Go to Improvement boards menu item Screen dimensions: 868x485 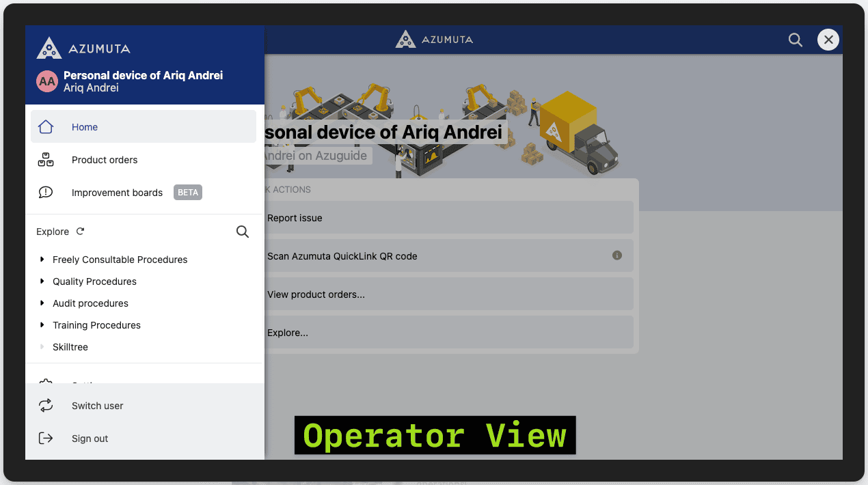point(117,193)
